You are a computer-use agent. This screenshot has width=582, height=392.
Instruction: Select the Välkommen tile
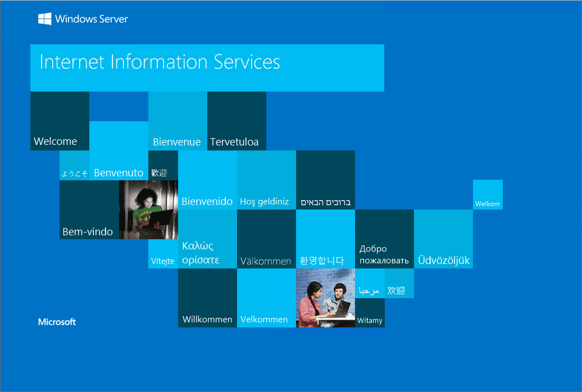(x=266, y=239)
